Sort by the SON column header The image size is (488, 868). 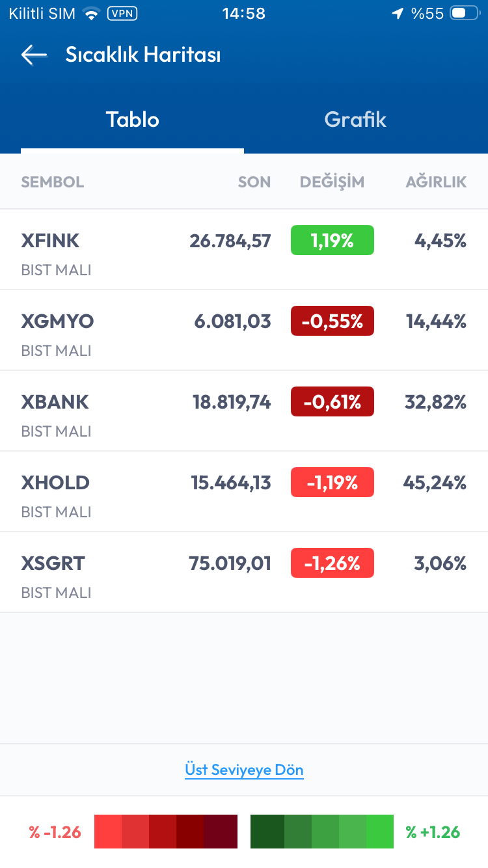(x=254, y=182)
